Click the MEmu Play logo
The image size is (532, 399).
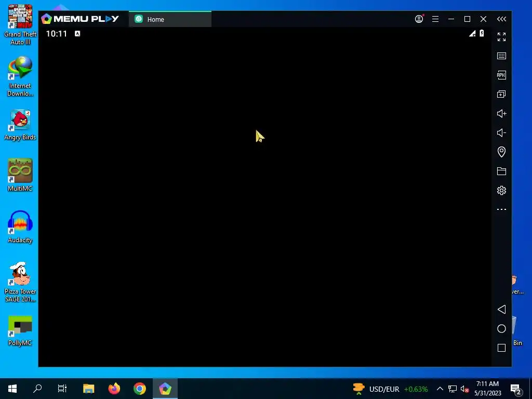(x=80, y=19)
